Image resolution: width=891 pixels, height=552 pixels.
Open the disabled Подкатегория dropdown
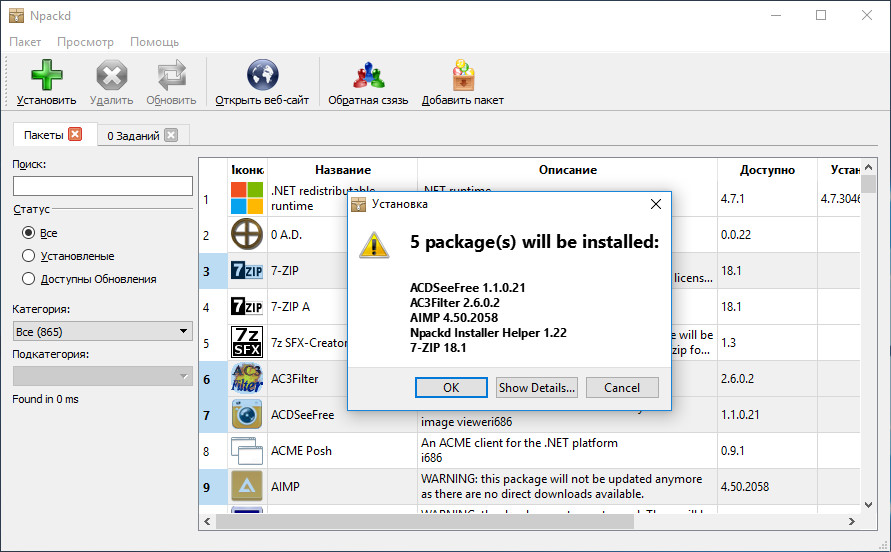[x=103, y=376]
